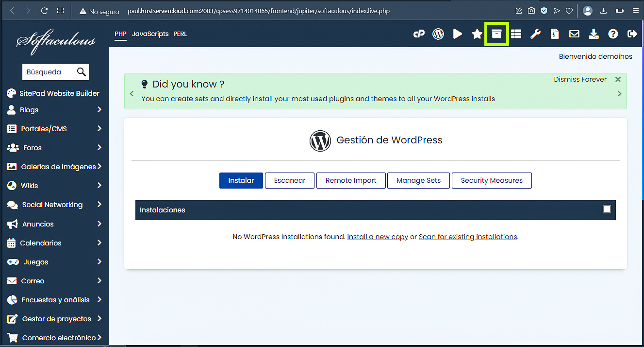
Task: Click the browser heart bookmark icon
Action: (569, 11)
